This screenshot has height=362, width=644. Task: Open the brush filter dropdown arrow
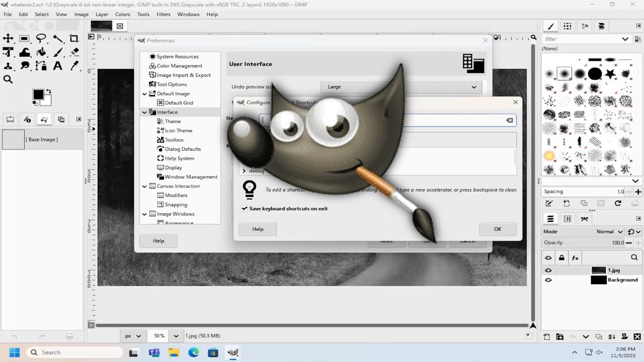pos(625,39)
